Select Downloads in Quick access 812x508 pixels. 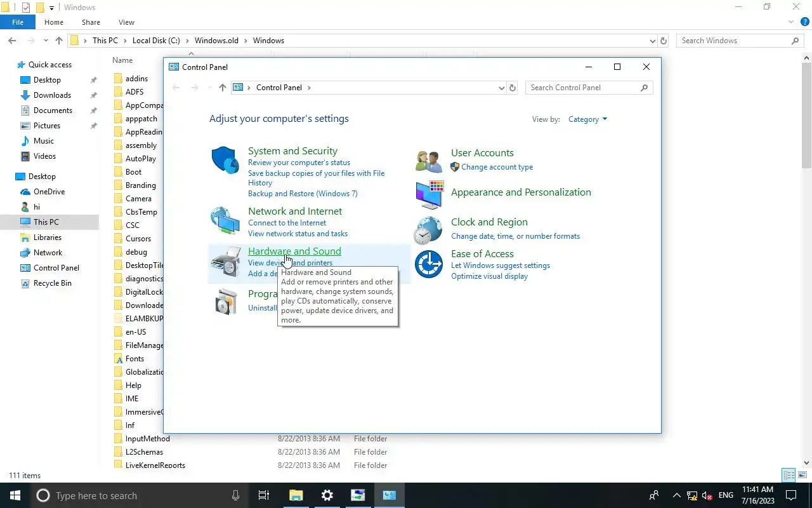click(x=52, y=95)
